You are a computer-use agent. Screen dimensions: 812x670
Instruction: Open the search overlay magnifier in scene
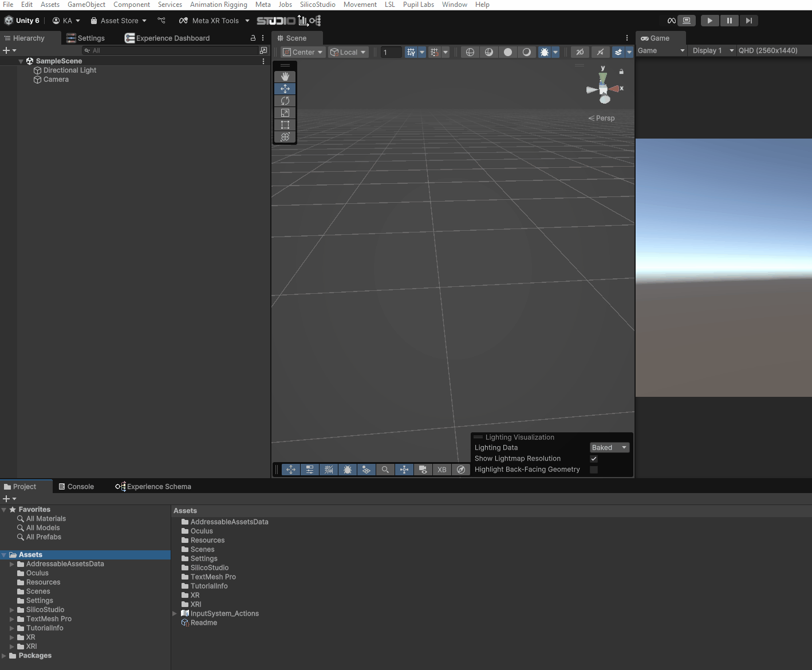[x=385, y=470]
